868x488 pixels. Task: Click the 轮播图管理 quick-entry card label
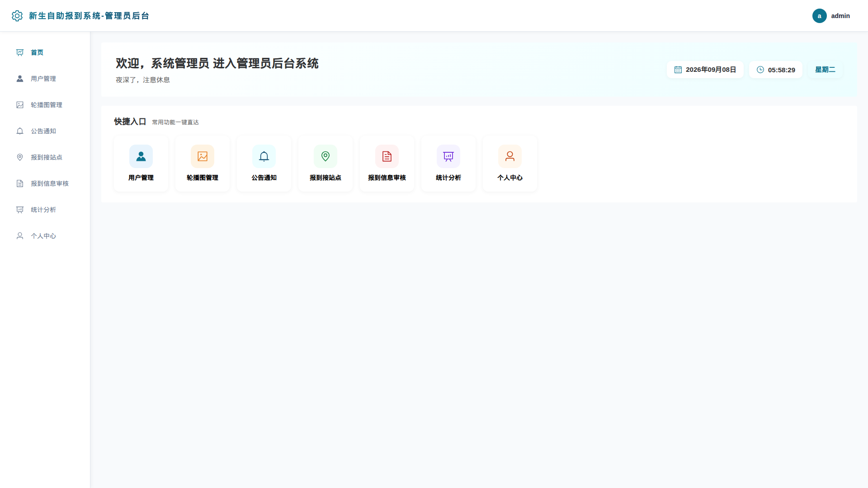point(203,178)
